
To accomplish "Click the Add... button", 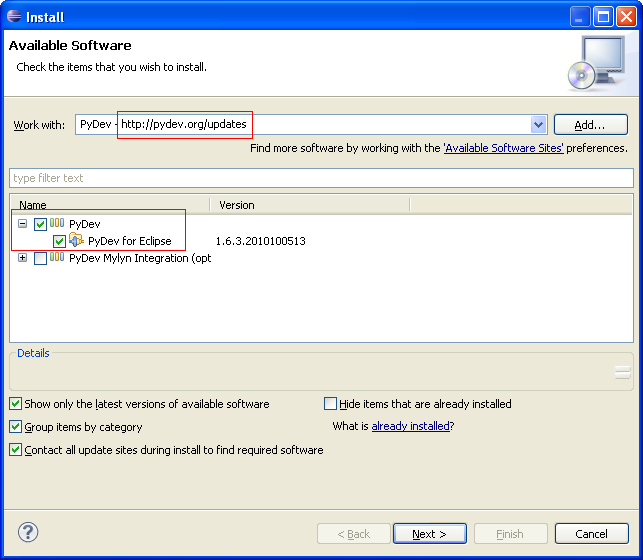I will click(x=591, y=125).
